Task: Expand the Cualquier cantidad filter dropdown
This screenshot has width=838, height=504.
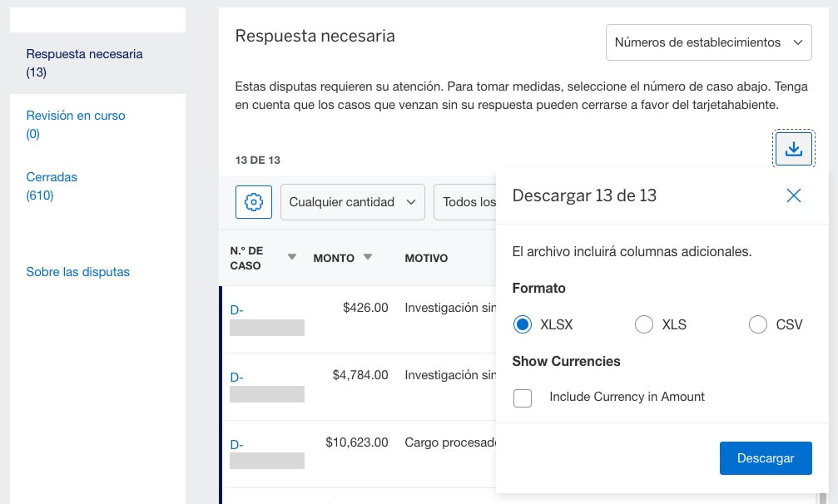Action: click(x=352, y=201)
